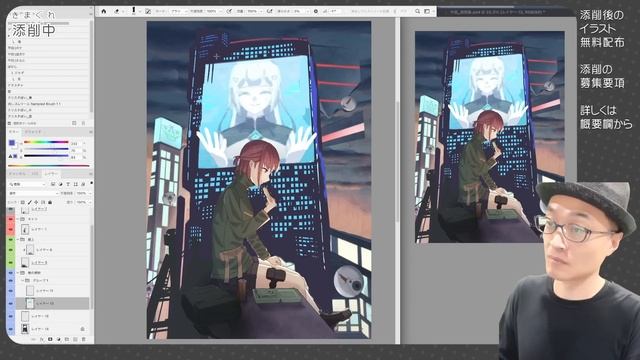Lock layer position icon
The image size is (640, 360).
[x=36, y=202]
